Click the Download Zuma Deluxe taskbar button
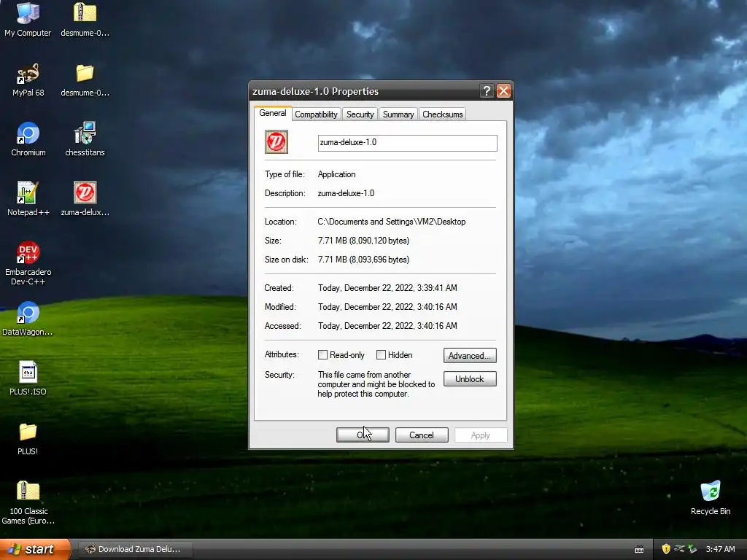 click(x=135, y=549)
